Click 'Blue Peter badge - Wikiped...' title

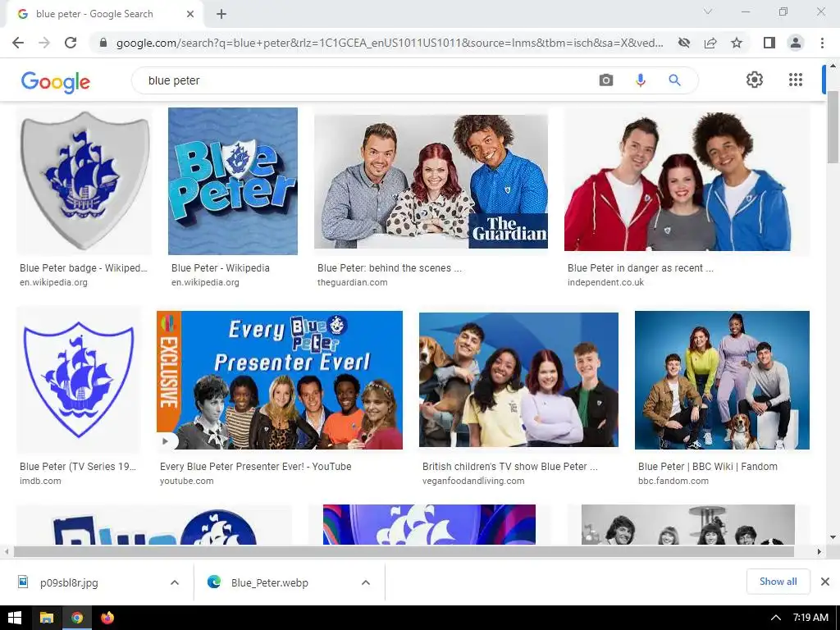pyautogui.click(x=84, y=268)
